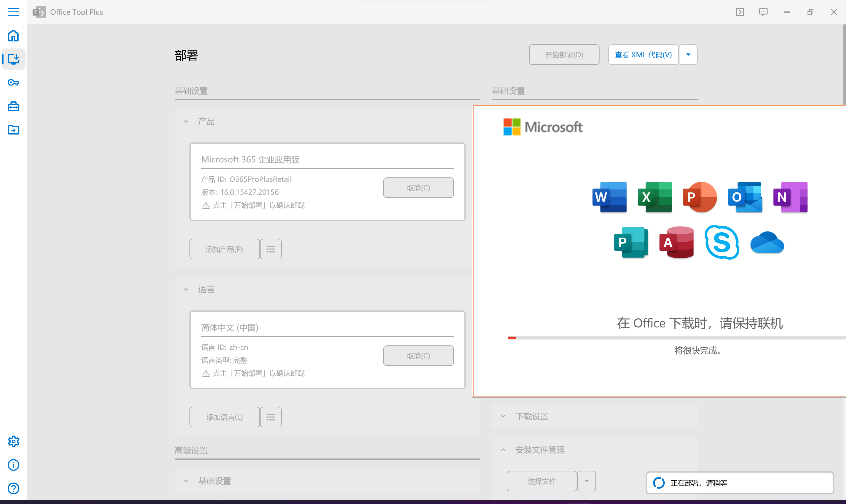
Task: Click 取消(C) for 简体中文 language
Action: pos(418,356)
